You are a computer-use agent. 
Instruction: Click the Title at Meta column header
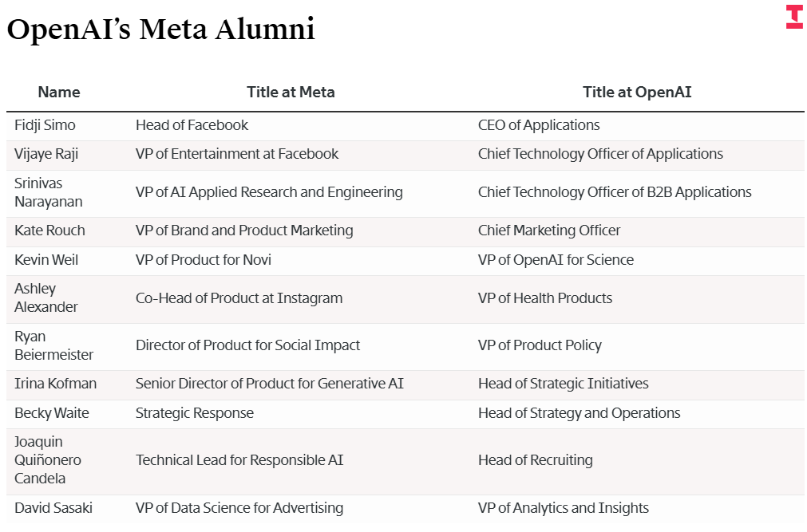[291, 92]
